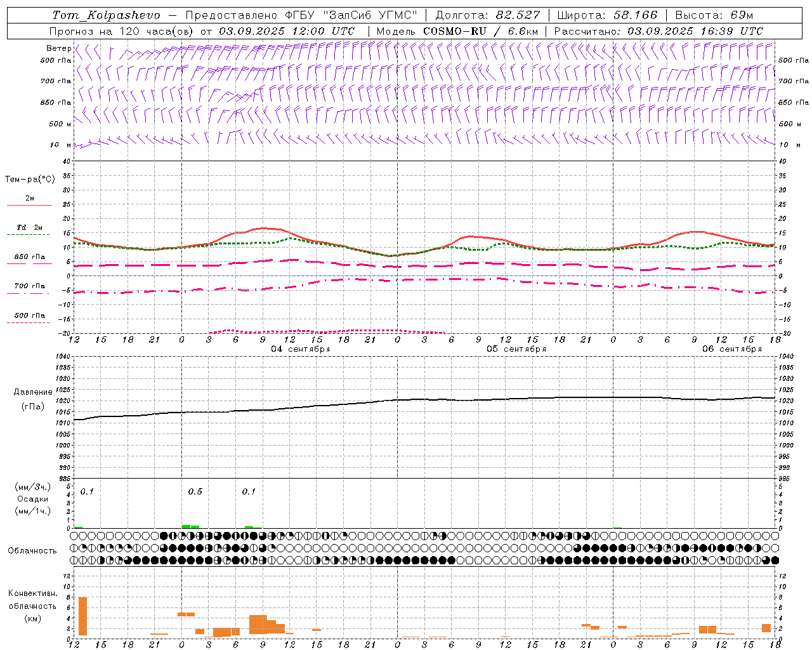Screen dimensions: 812x650
Task: Click the Td 2м legend entry
Action: coord(29,227)
